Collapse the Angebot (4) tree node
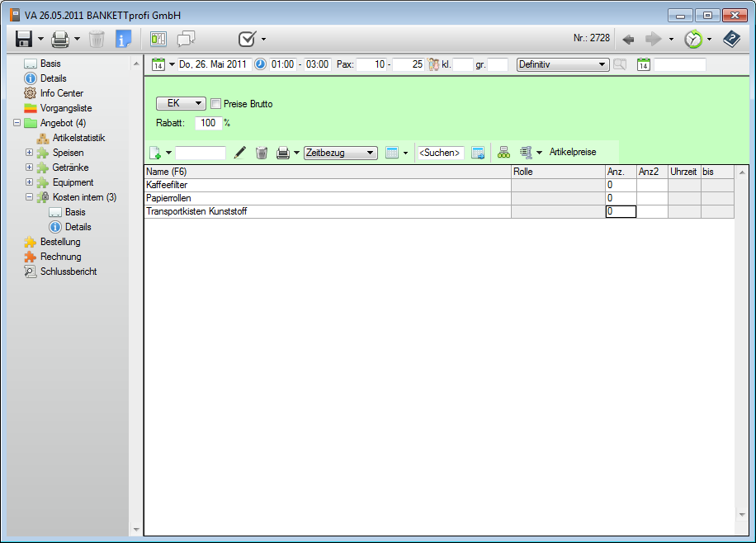The image size is (756, 543). [x=17, y=123]
